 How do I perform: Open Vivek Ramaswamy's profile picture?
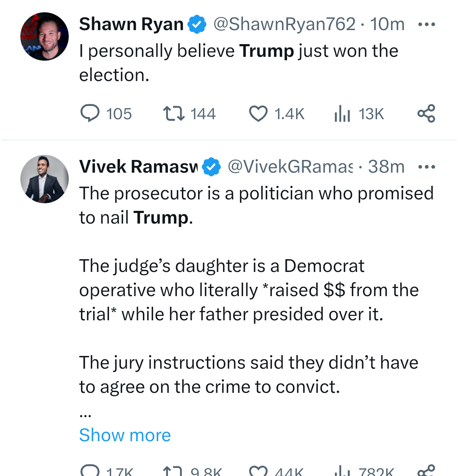click(45, 179)
